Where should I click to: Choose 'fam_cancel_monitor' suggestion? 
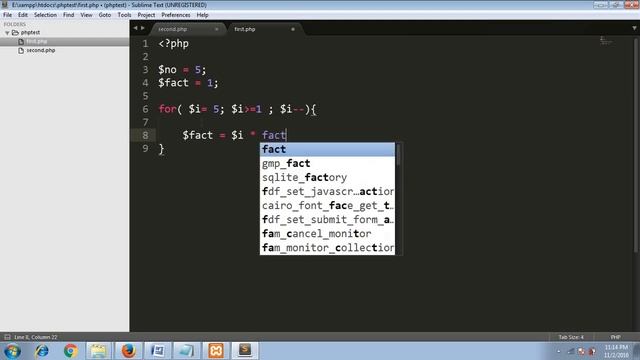327,234
